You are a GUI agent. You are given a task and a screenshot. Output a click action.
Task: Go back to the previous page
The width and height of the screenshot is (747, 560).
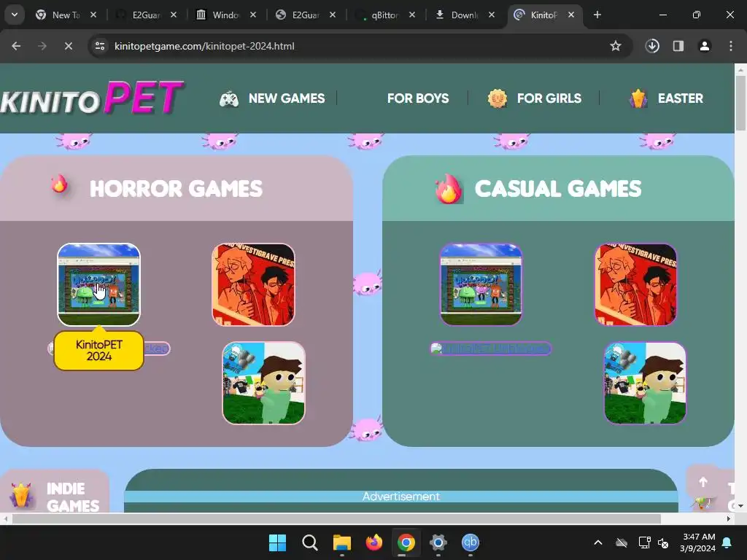16,46
